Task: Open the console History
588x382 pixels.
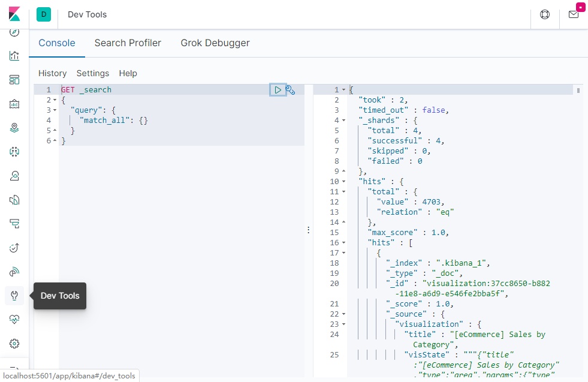Action: [52, 73]
